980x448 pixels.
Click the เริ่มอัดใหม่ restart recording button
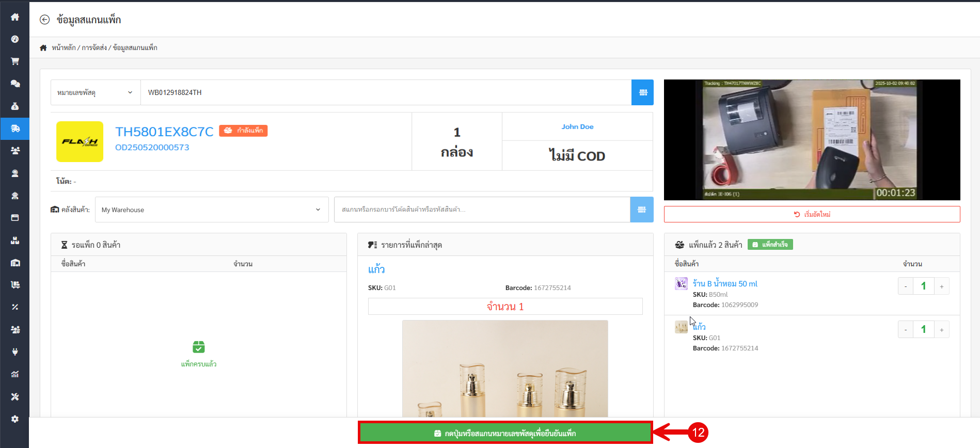point(812,214)
